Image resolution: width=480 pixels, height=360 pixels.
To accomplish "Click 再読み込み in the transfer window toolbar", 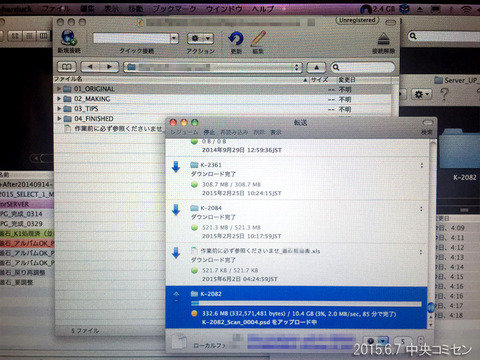I will 234,132.
